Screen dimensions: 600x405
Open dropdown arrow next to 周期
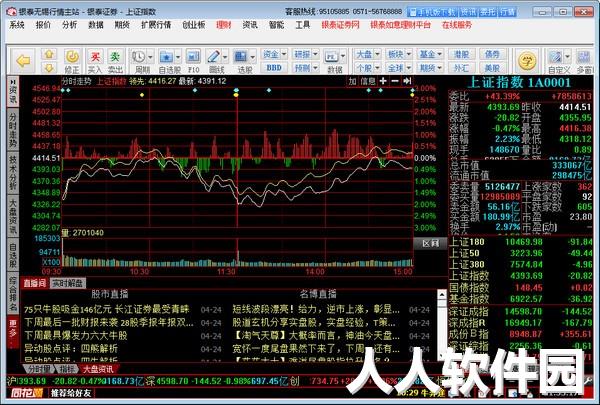pos(150,57)
